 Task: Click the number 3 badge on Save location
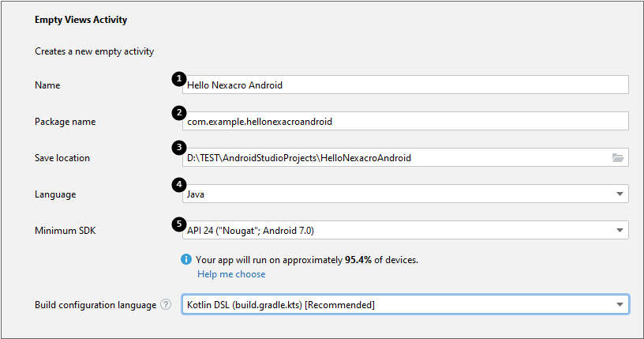tap(180, 148)
